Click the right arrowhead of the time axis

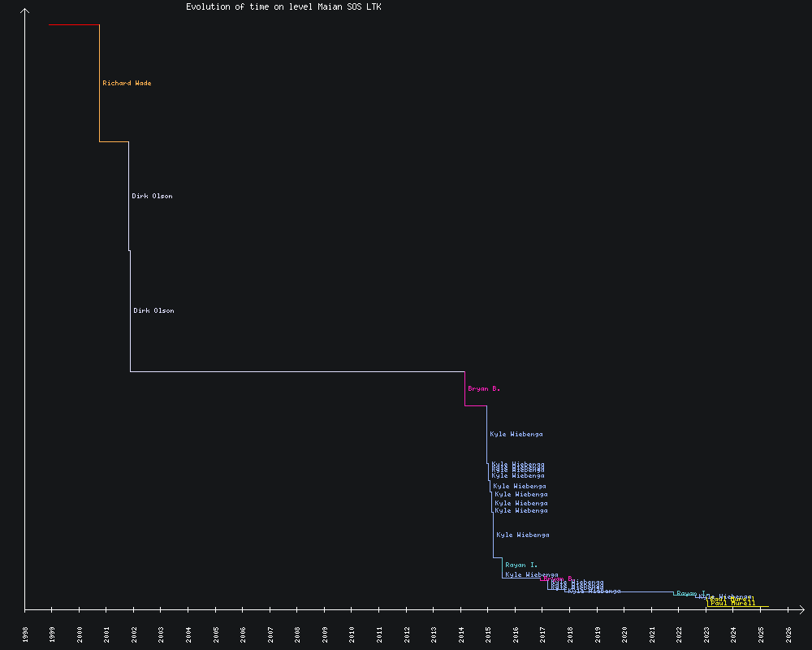(801, 609)
